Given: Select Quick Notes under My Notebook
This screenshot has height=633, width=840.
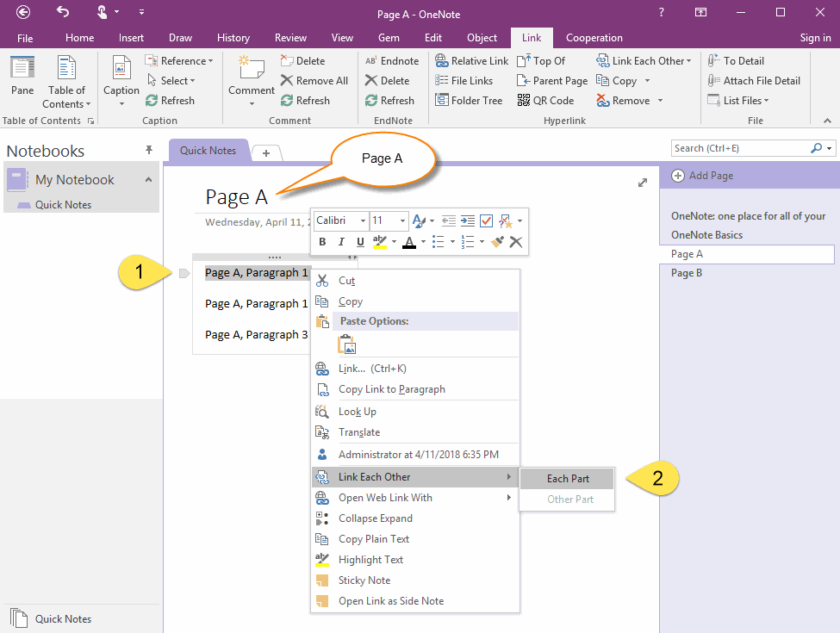Looking at the screenshot, I should (63, 205).
